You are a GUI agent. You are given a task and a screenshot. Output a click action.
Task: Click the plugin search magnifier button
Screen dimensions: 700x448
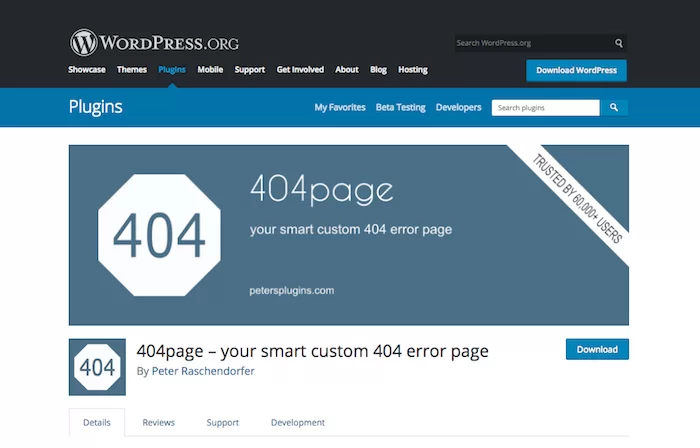click(x=614, y=108)
